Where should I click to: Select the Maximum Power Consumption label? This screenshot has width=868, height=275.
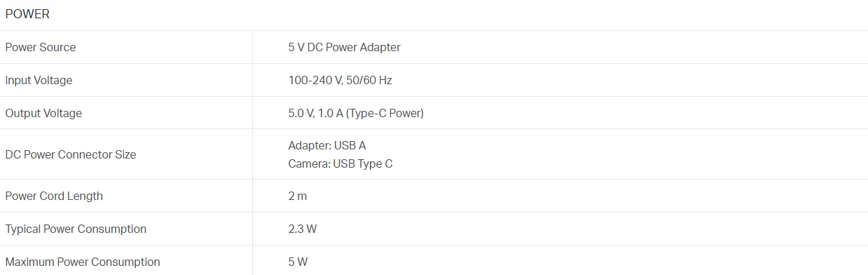[83, 262]
